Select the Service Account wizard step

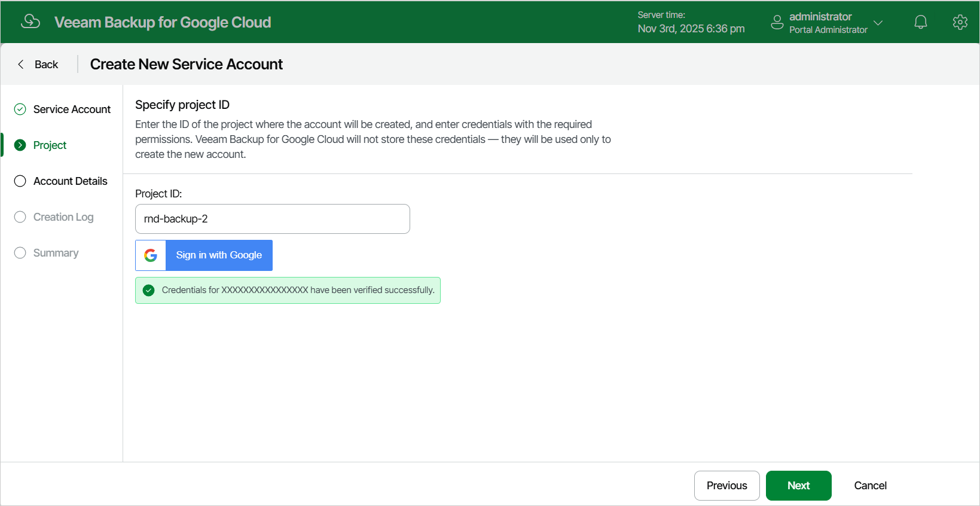72,109
